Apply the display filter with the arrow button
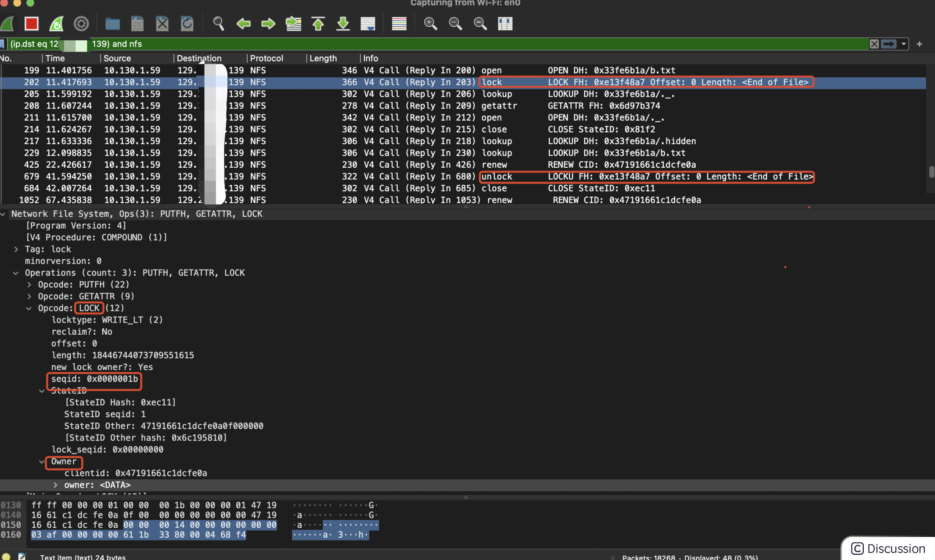935x560 pixels. point(889,44)
